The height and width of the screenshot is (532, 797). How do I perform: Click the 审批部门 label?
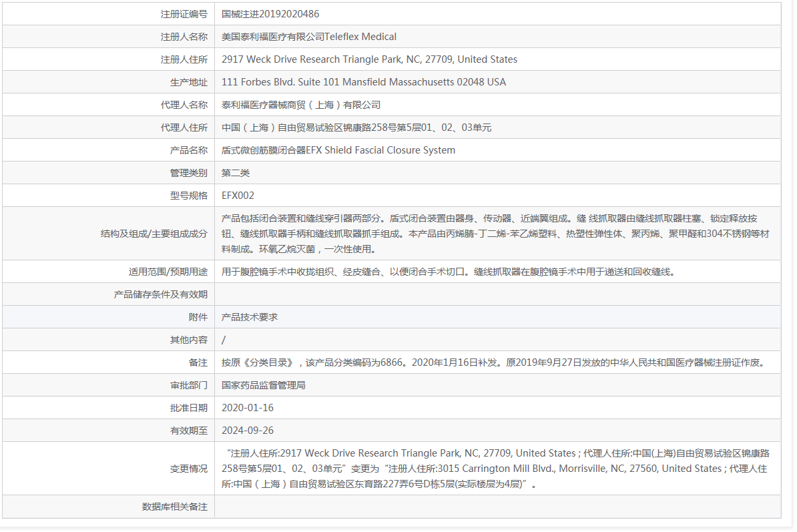(189, 385)
